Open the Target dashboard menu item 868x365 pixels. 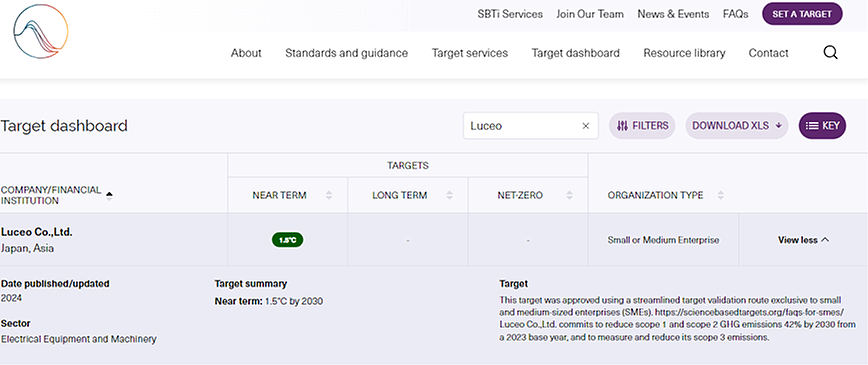[576, 53]
